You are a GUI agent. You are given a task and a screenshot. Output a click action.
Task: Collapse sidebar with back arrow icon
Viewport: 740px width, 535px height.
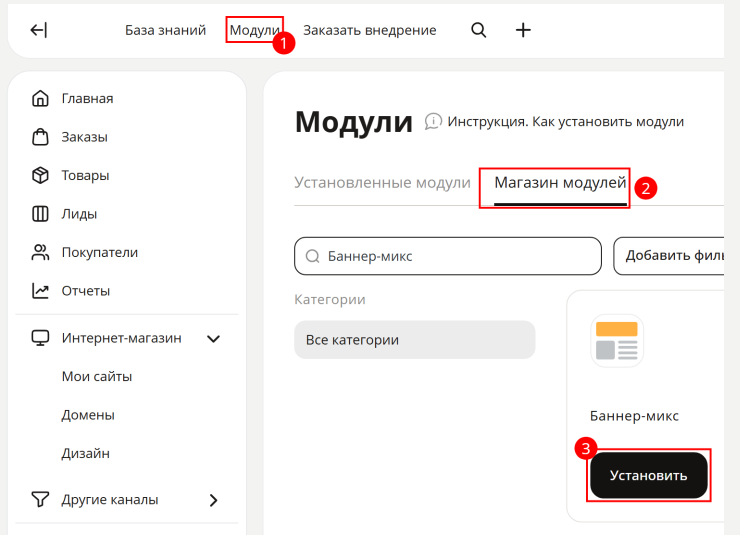click(39, 30)
